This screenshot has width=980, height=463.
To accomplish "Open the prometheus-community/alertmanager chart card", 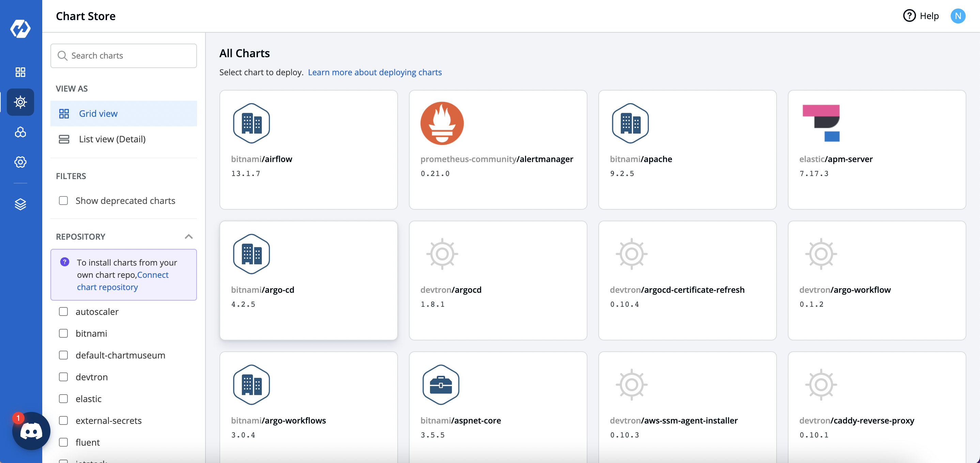I will pos(497,149).
